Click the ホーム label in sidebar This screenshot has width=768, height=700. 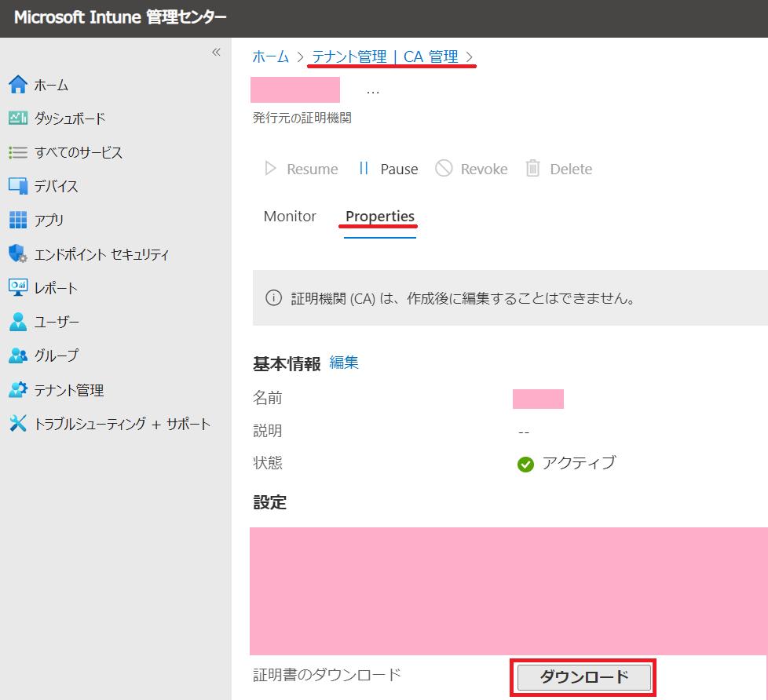coord(51,86)
